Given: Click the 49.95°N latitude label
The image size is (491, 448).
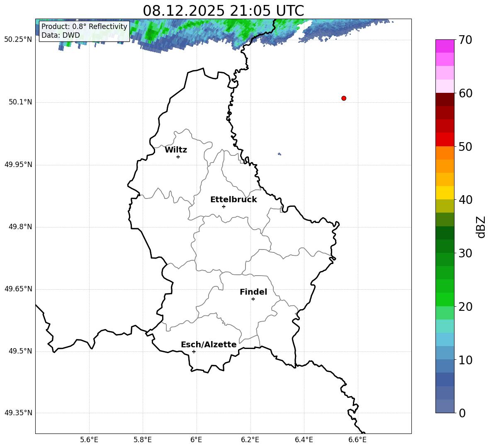Looking at the screenshot, I should [18, 165].
